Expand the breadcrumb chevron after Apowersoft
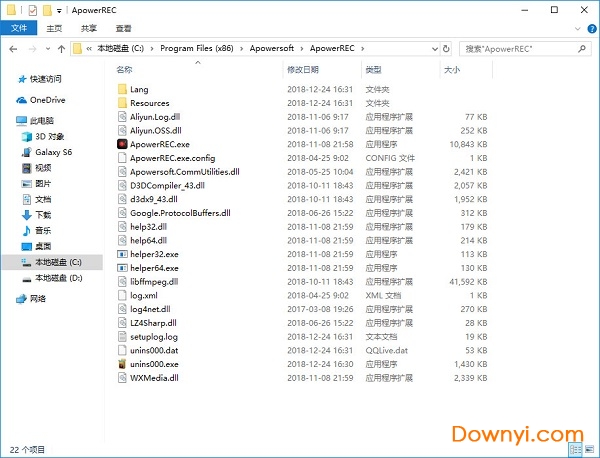This screenshot has width=600, height=458. click(302, 49)
